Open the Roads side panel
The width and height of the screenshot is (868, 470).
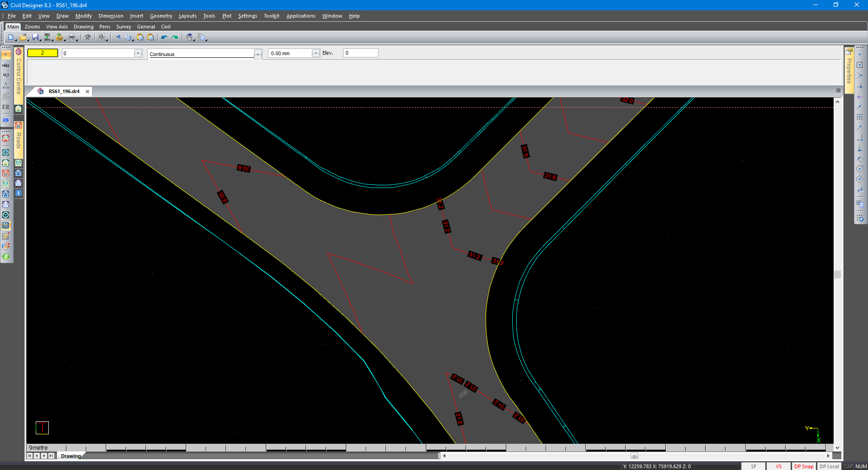coord(19,140)
